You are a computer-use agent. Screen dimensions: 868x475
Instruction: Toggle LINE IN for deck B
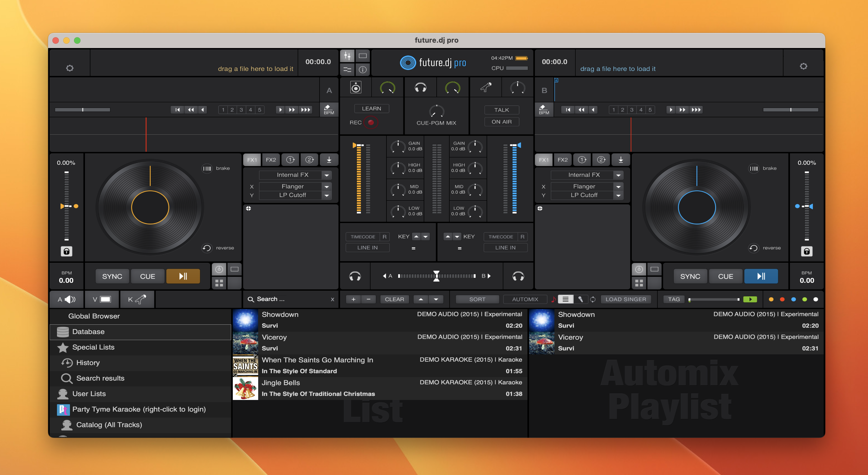tap(505, 248)
